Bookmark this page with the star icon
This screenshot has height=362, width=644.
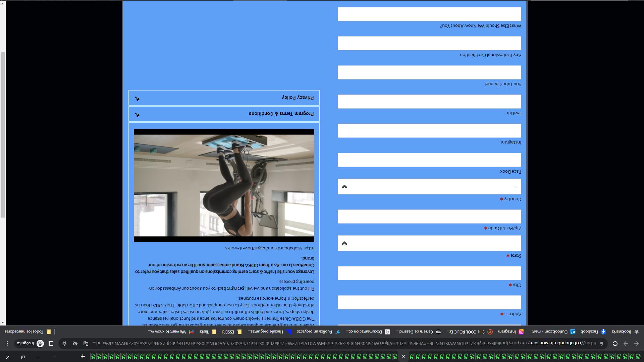click(x=64, y=344)
